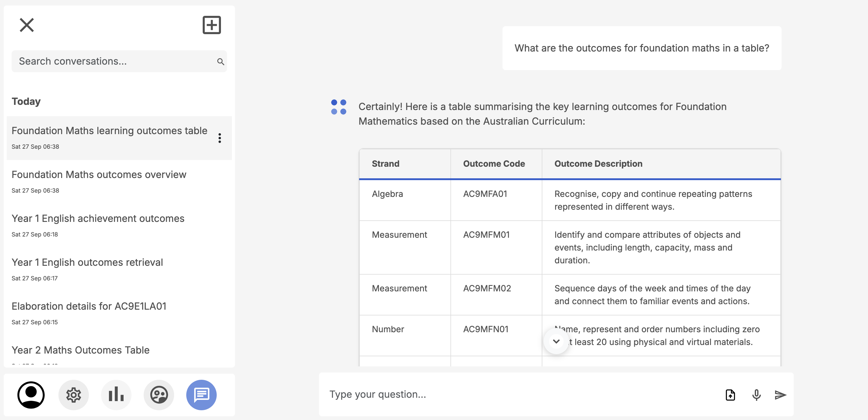Viewport: 868px width, 420px height.
Task: Select the chat messages icon
Action: click(201, 395)
